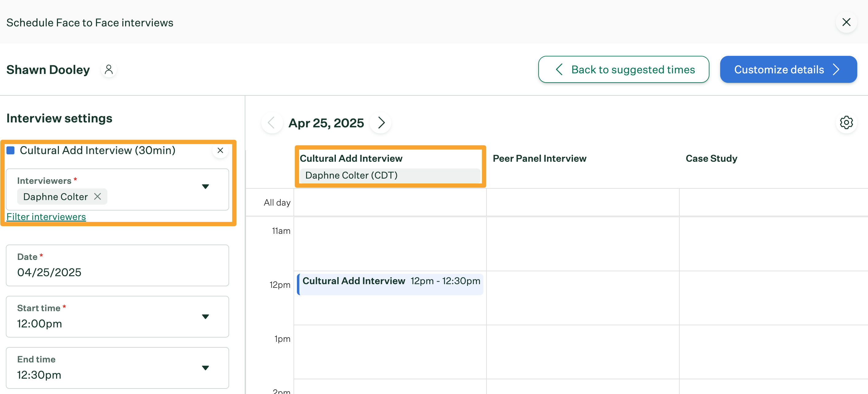Screen dimensions: 868x394
Task: Open the Filter interviewers link
Action: (46, 217)
